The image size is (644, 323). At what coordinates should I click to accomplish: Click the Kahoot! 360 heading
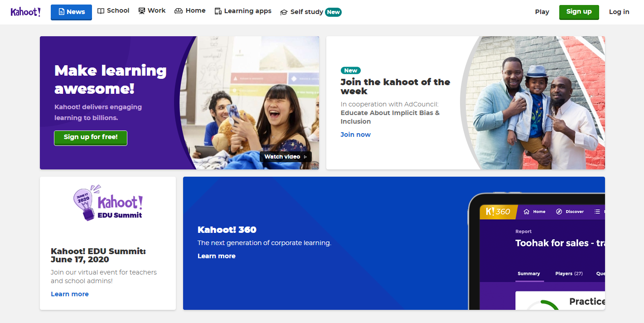(227, 230)
